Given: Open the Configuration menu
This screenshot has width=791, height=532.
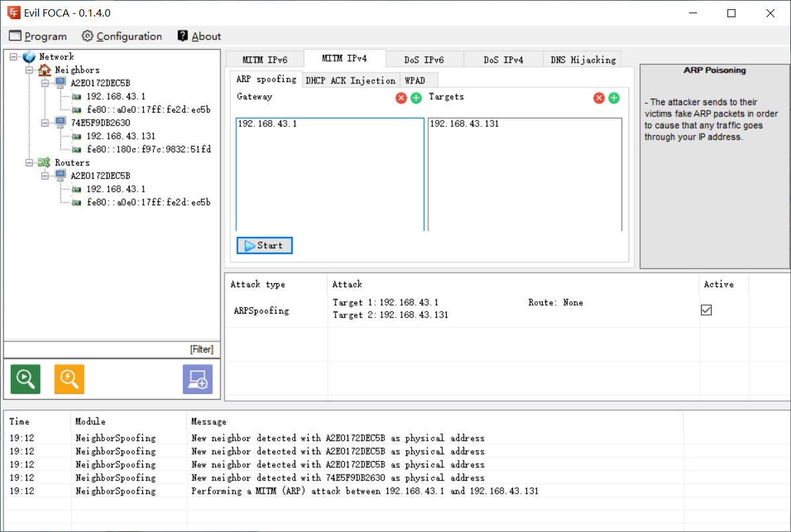Looking at the screenshot, I should pos(122,36).
